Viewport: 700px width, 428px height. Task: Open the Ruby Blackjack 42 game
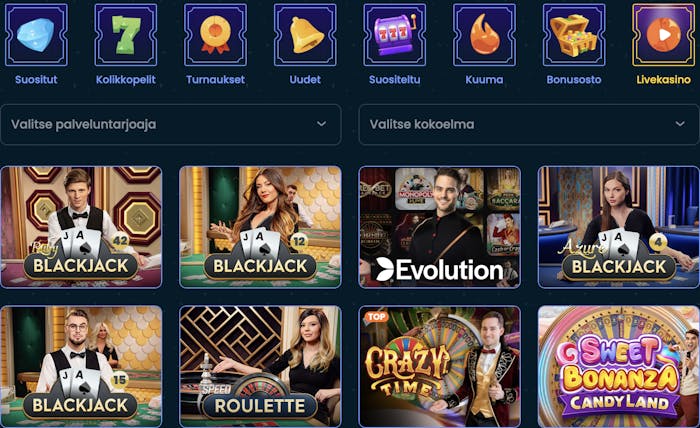click(81, 227)
